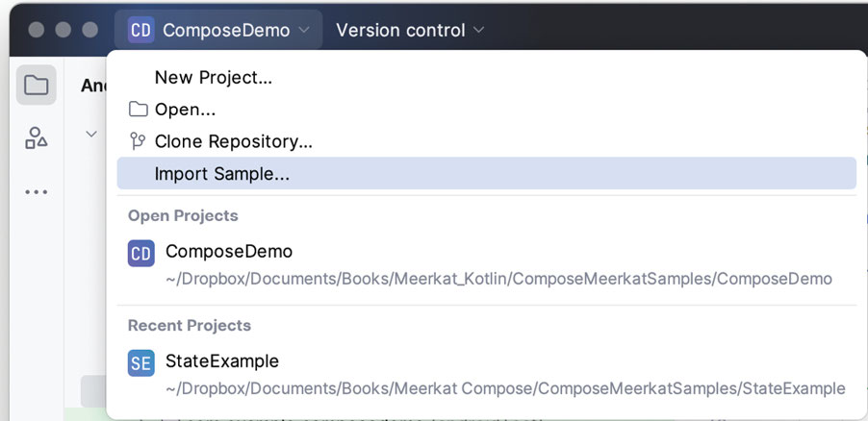Viewport: 868px width, 421px height.
Task: Switch to ComposeDemo in Open Projects
Action: point(229,252)
